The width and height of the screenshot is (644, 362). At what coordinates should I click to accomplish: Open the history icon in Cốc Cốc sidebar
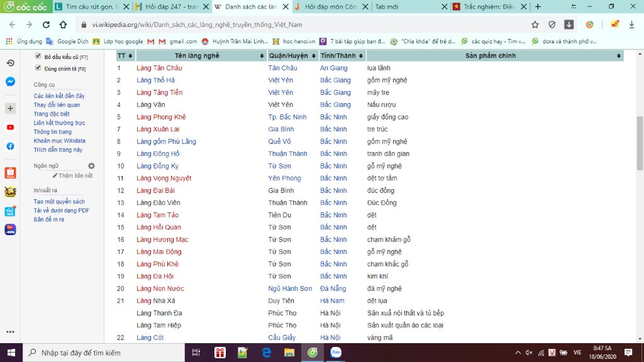coord(10,63)
